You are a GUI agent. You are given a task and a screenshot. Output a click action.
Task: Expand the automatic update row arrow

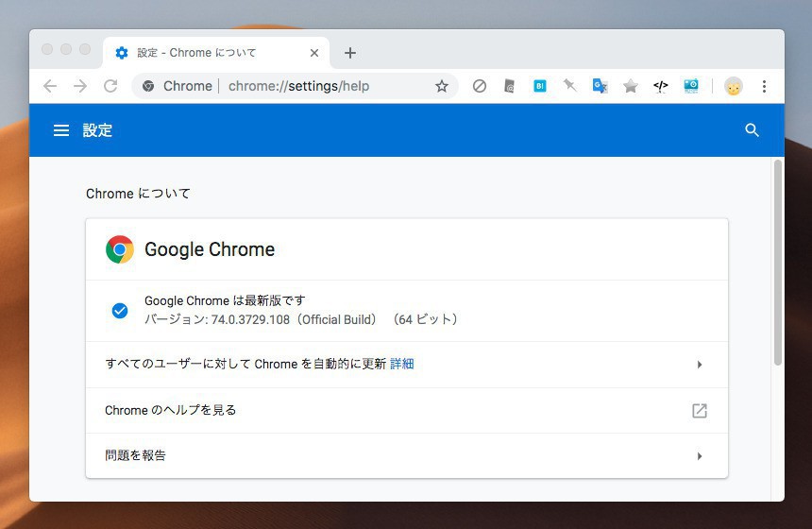coord(699,365)
